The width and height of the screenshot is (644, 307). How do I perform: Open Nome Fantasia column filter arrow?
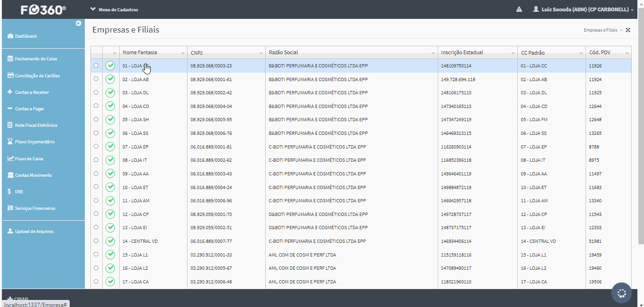pyautogui.click(x=183, y=53)
